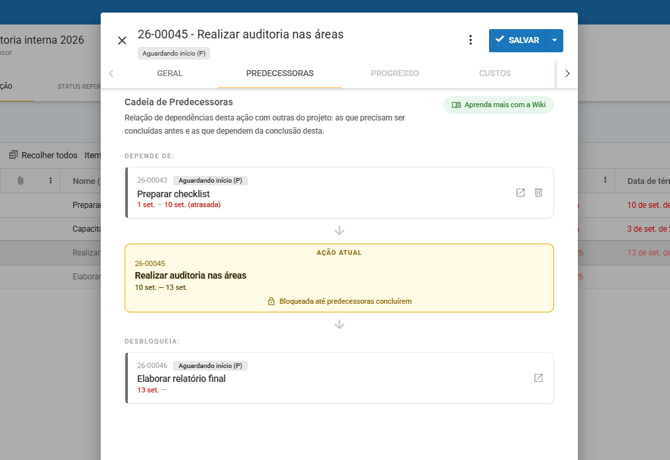Open the Aprenda mais com a Wiki link

499,105
